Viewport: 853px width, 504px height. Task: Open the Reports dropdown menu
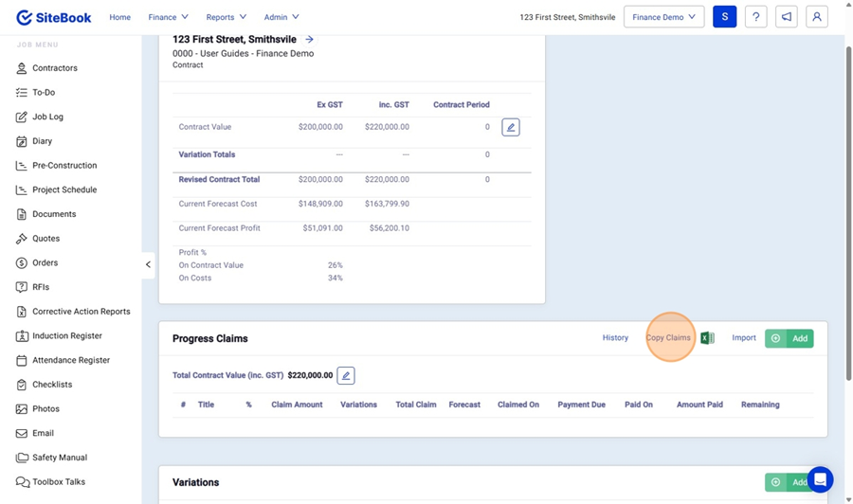pos(226,17)
